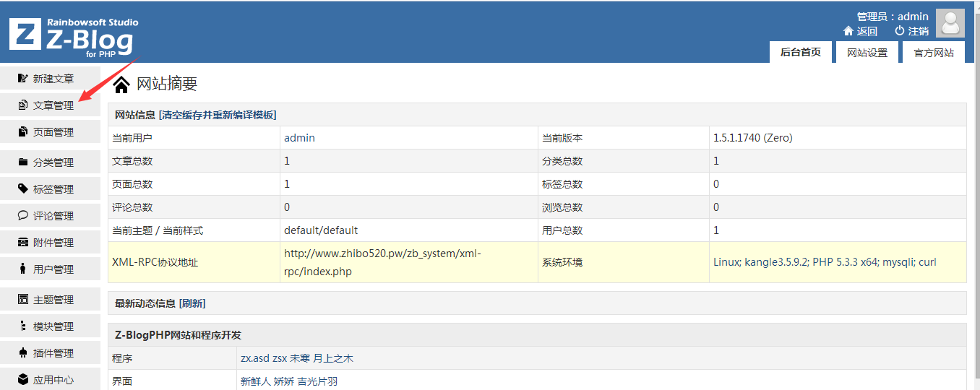980x390 pixels.
Task: Open 主题管理 in the sidebar
Action: [53, 300]
